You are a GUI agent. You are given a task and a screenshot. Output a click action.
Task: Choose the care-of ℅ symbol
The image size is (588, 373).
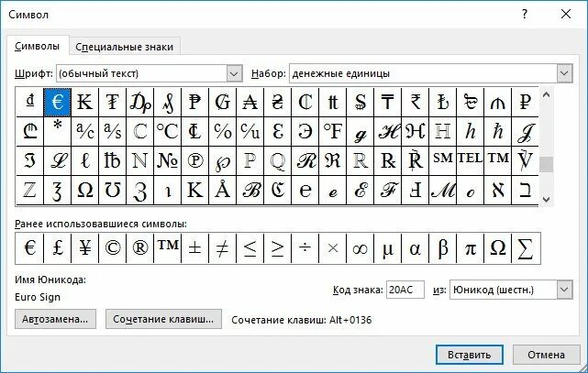point(222,131)
